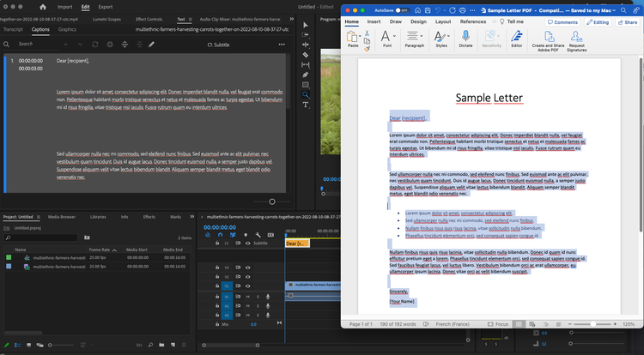This screenshot has height=355, width=644.
Task: Toggle visibility of the Subtitle track
Action: pyautogui.click(x=248, y=244)
